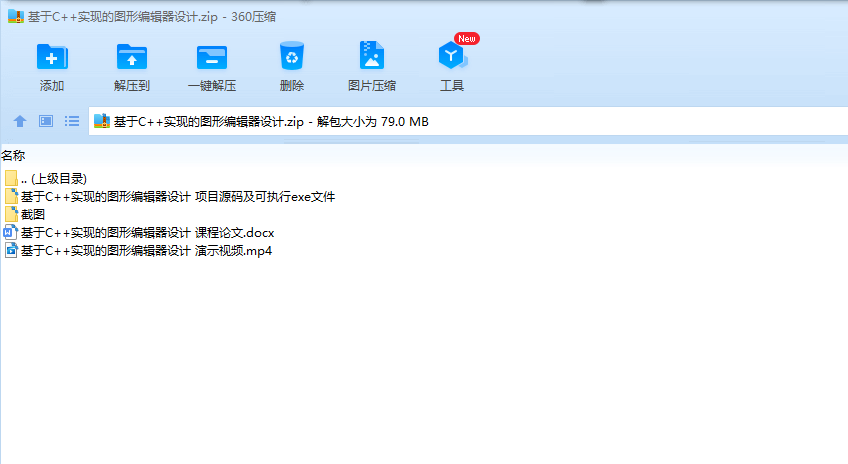Sort by the 名称 column header
This screenshot has width=848, height=464.
click(13, 156)
